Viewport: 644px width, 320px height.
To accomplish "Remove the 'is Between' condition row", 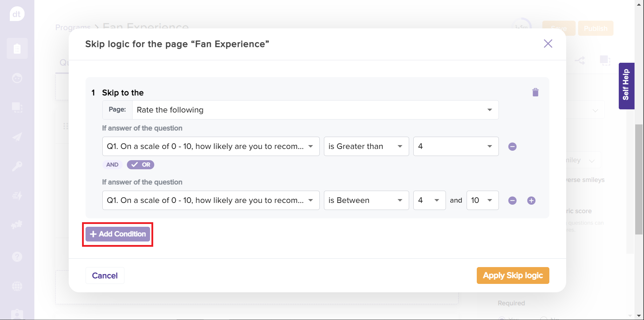I will (512, 200).
